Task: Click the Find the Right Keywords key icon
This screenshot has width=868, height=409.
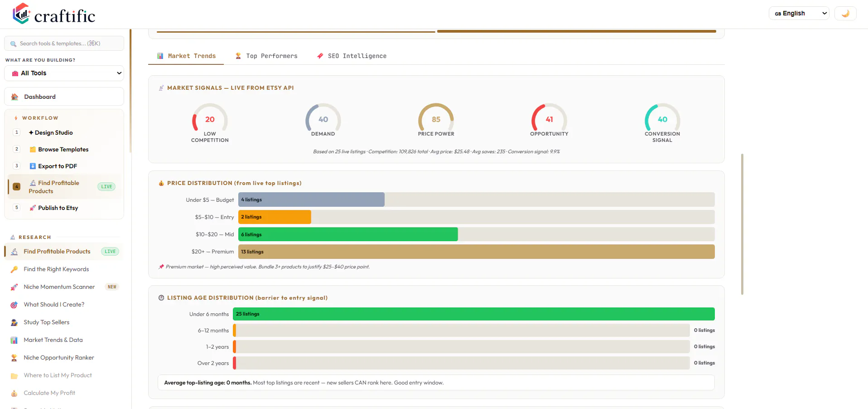Action: coord(14,269)
